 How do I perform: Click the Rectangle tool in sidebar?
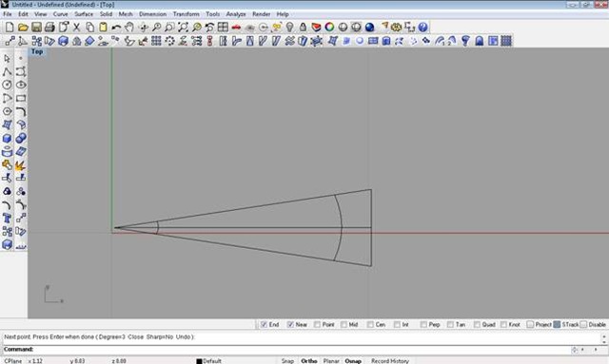coord(21,98)
